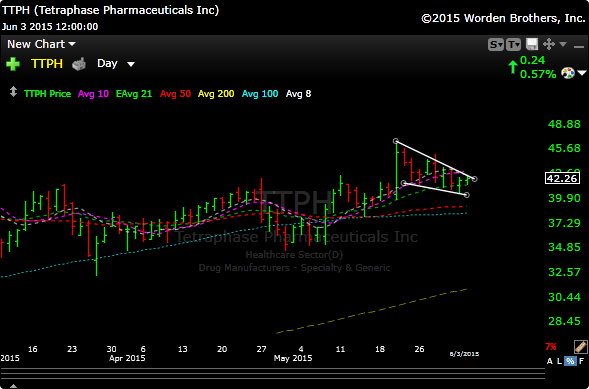Click the T dropdown button in chart header
The image size is (589, 389).
pyautogui.click(x=513, y=45)
